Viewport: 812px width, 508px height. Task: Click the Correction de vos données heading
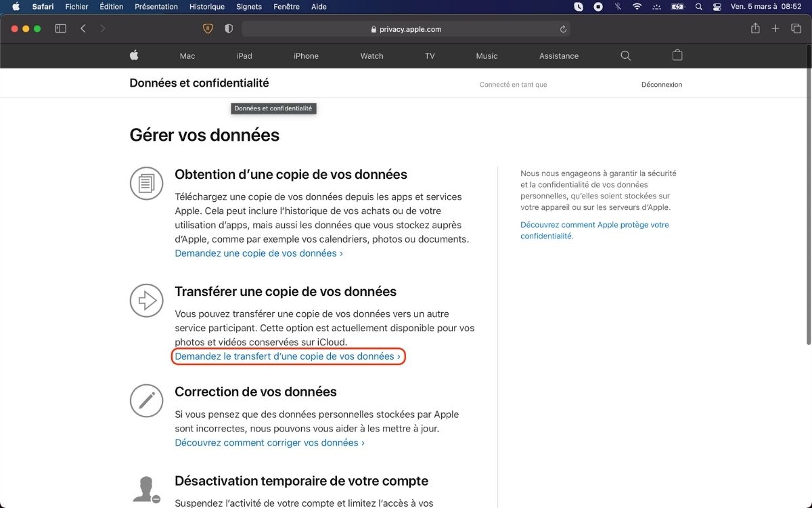coord(256,392)
